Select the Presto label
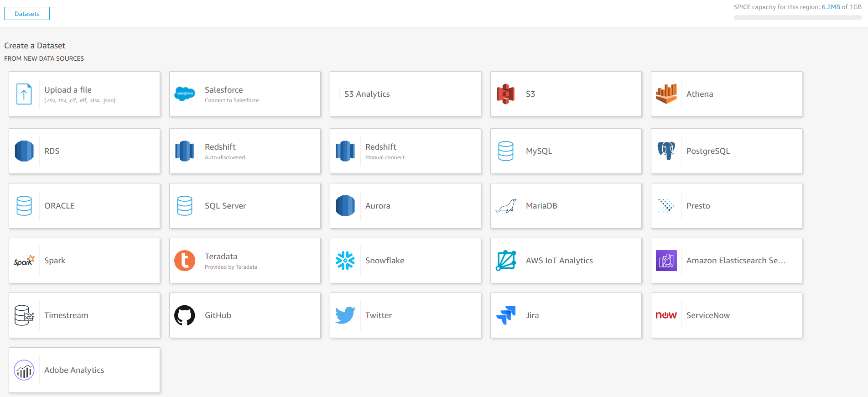This screenshot has height=397, width=868. tap(698, 206)
